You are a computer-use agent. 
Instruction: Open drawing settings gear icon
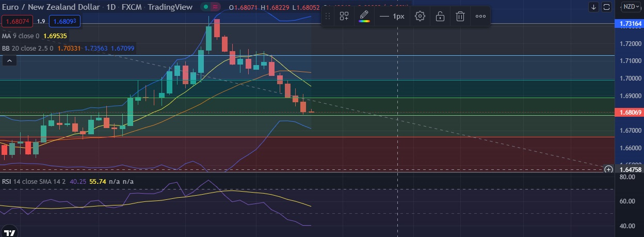(420, 16)
